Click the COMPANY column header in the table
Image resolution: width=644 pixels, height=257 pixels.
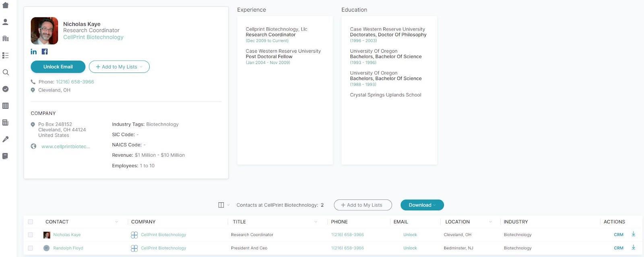point(143,222)
